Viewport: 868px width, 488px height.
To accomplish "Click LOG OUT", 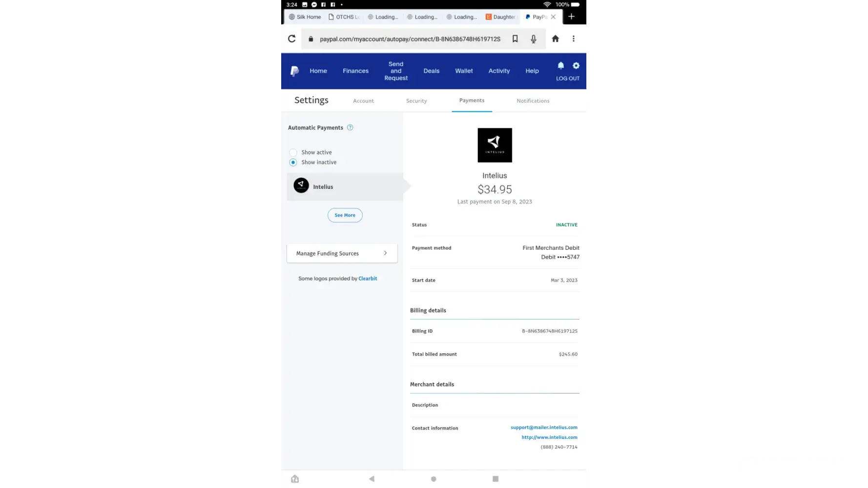I will point(568,78).
